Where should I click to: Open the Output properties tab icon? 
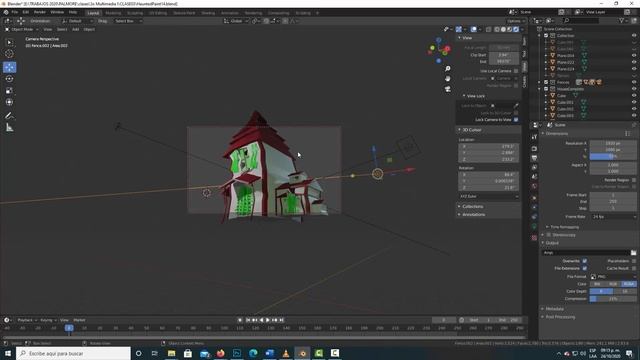[534, 158]
